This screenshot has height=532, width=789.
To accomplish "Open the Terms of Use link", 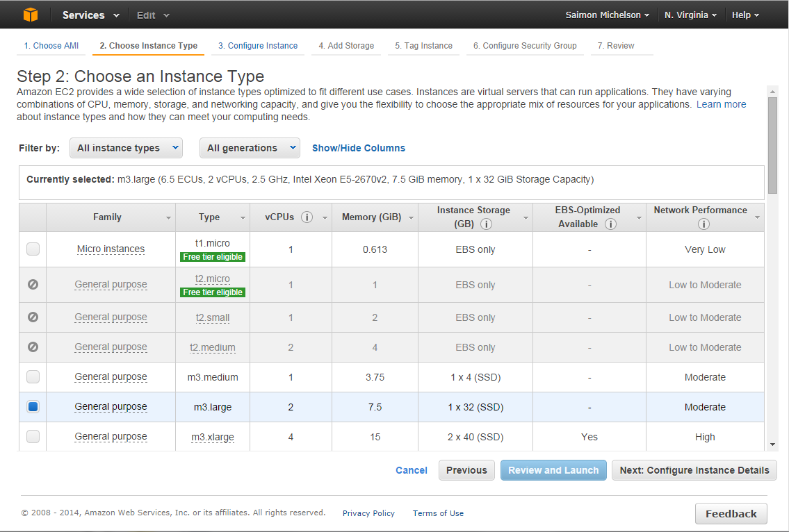I will [438, 513].
